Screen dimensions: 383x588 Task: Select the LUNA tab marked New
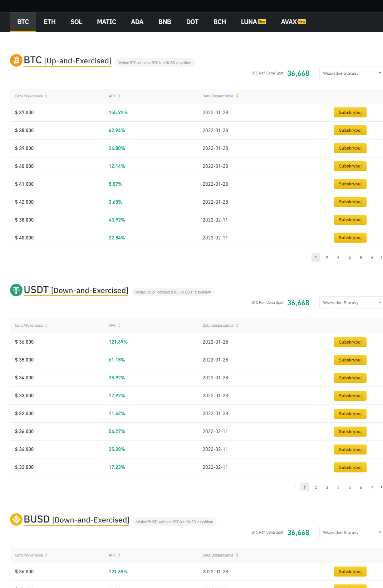253,22
